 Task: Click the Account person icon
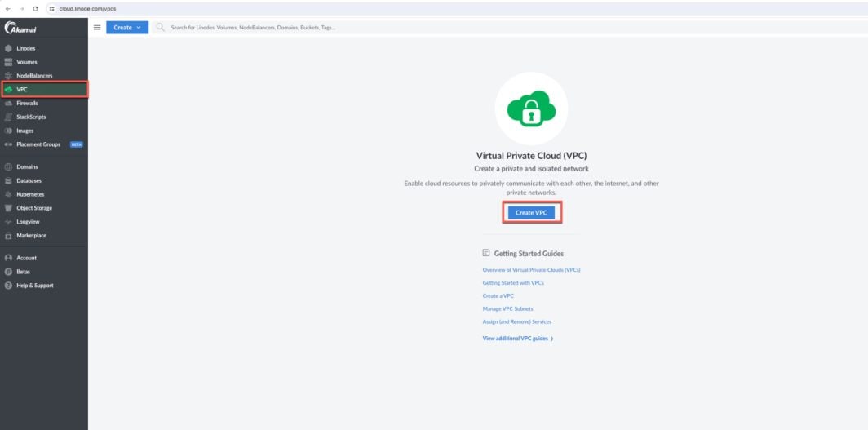[8, 258]
